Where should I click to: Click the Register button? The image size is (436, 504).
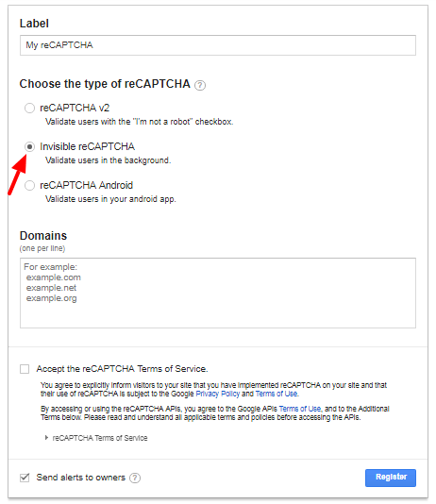391,478
